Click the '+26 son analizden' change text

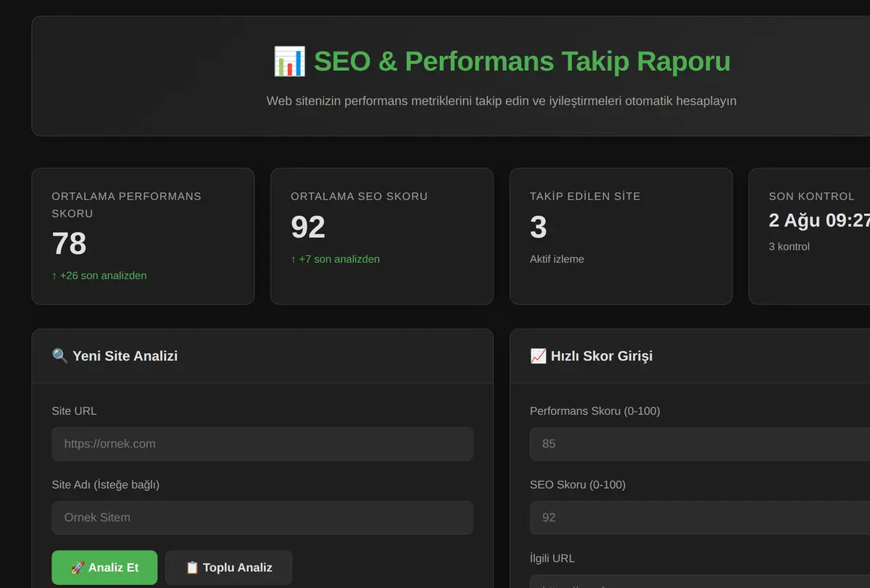99,276
